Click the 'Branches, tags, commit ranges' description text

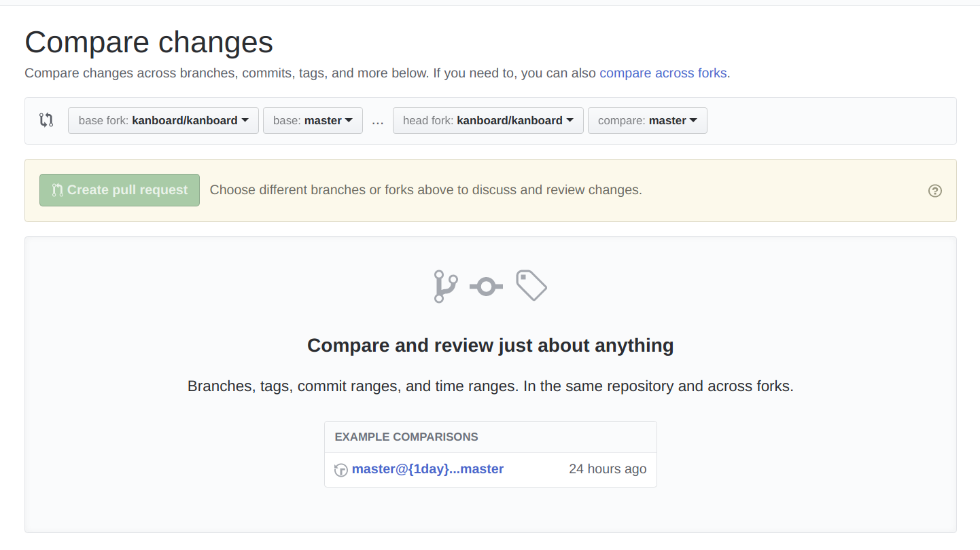[x=491, y=386]
